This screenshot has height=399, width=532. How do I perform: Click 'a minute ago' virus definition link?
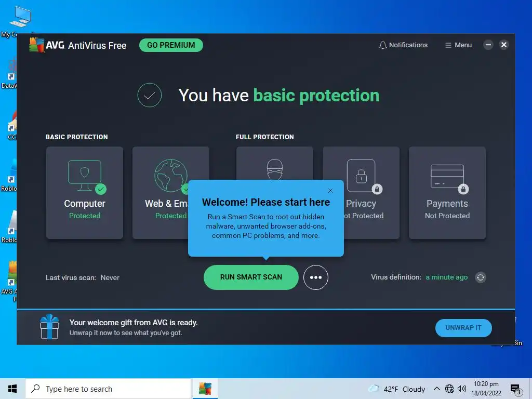tap(446, 277)
